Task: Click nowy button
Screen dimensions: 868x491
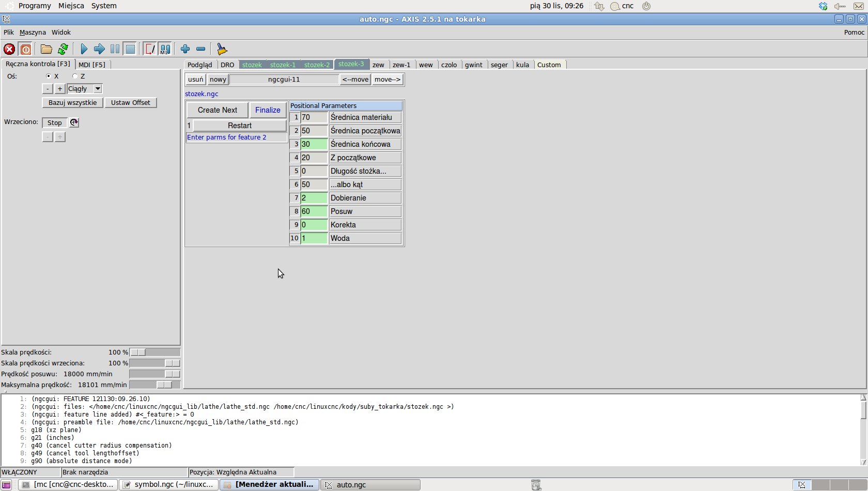Action: click(x=218, y=80)
